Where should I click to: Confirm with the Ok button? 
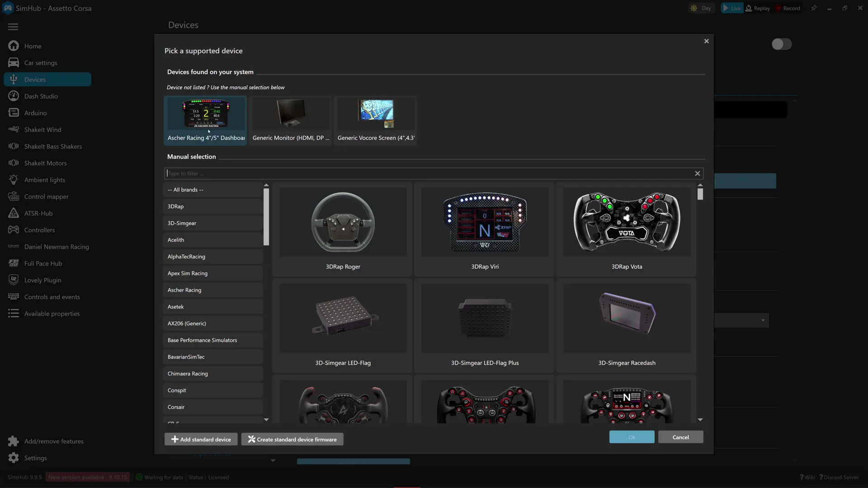[632, 437]
